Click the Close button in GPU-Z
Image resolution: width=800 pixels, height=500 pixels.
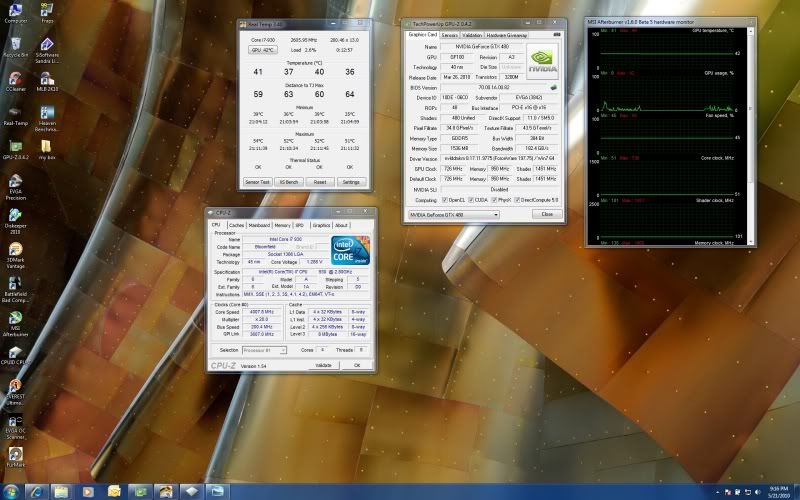tap(547, 214)
